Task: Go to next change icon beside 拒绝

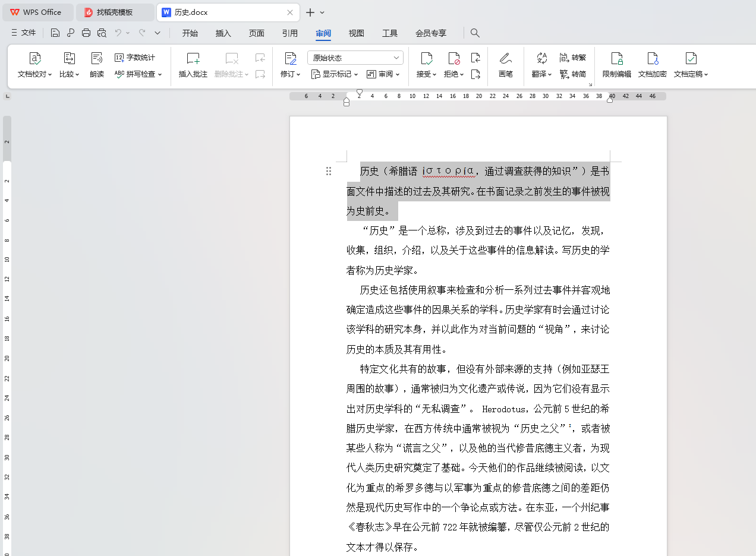Action: [475, 74]
